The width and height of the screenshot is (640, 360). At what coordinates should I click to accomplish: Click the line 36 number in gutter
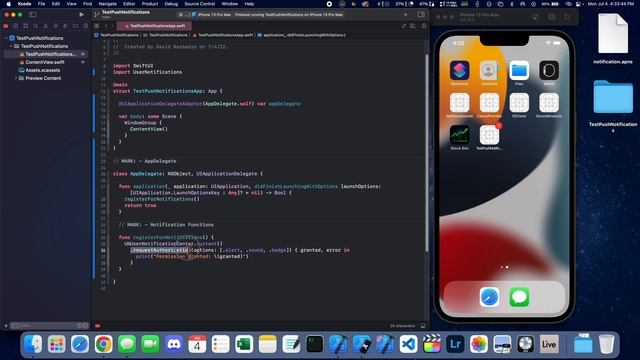tap(103, 250)
